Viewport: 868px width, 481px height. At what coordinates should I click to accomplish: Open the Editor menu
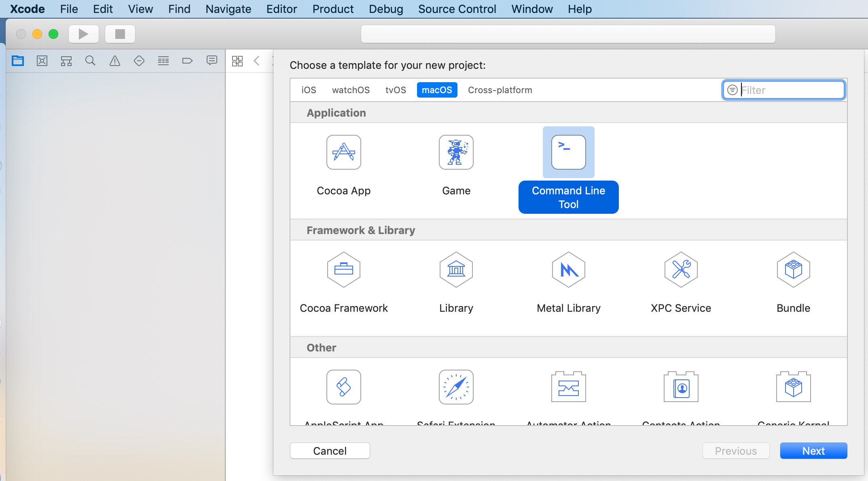[282, 9]
